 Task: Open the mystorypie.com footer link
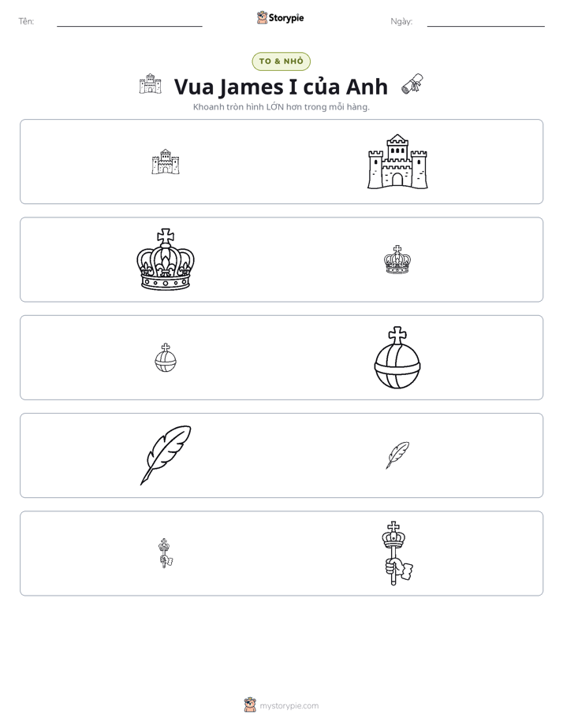pos(289,706)
